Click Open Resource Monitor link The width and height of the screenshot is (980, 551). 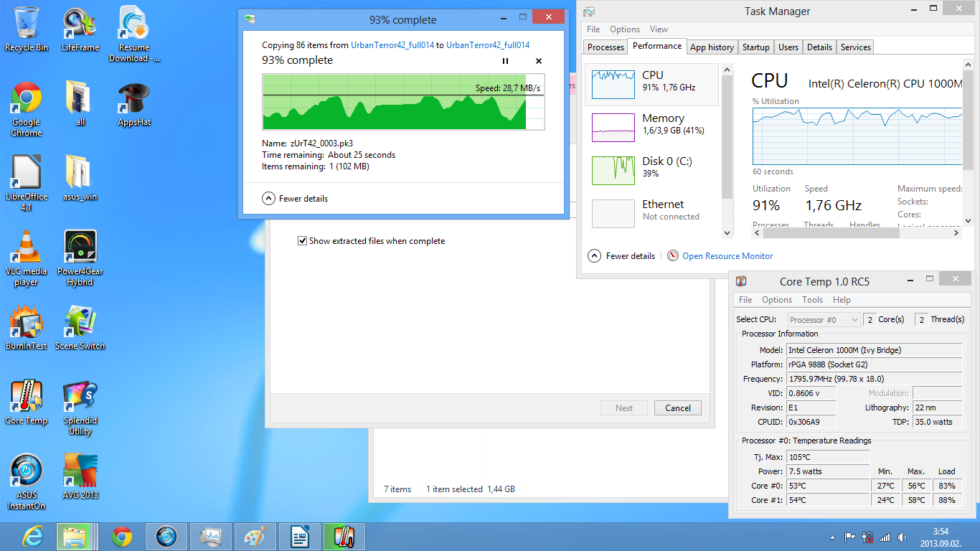tap(727, 256)
